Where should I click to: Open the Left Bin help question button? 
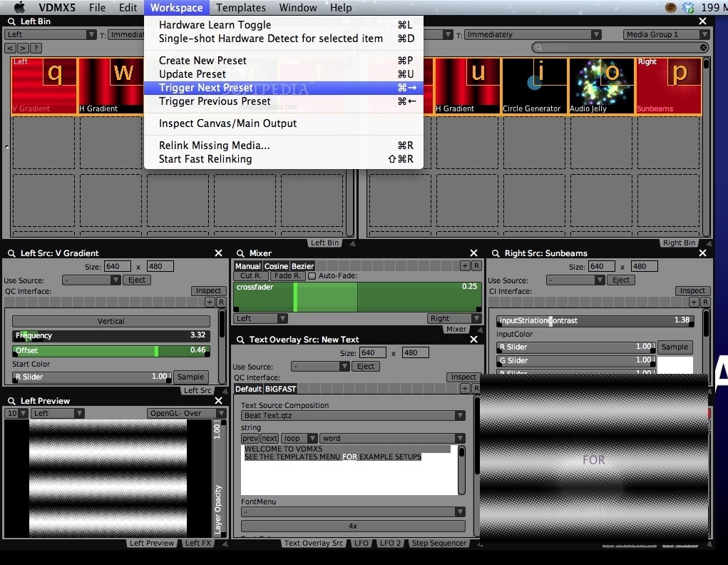tap(36, 48)
